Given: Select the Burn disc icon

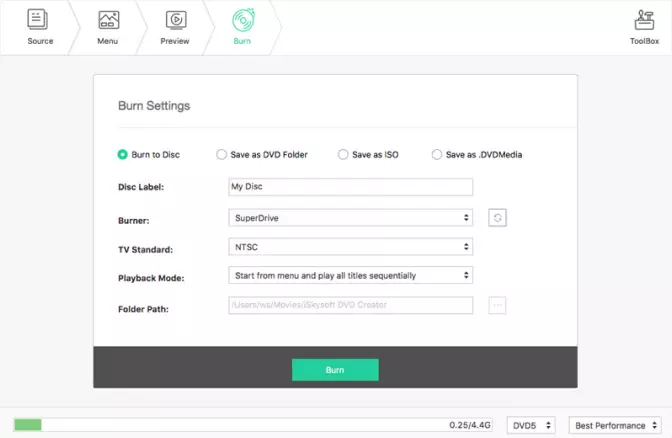Looking at the screenshot, I should click(x=243, y=20).
